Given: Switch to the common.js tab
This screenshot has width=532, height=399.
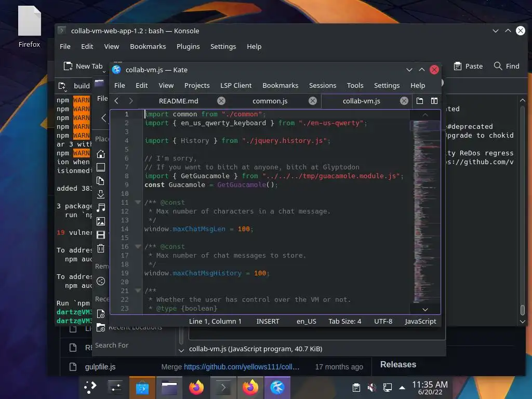Looking at the screenshot, I should 270,101.
